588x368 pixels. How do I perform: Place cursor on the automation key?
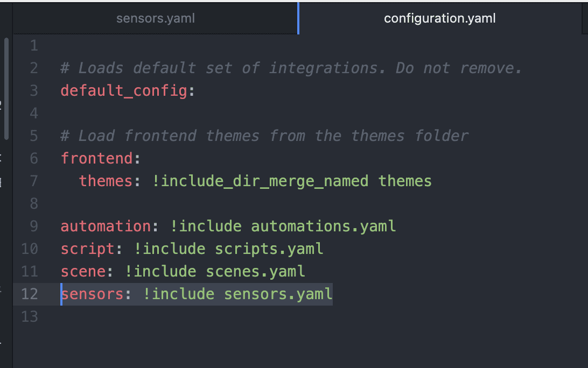106,226
